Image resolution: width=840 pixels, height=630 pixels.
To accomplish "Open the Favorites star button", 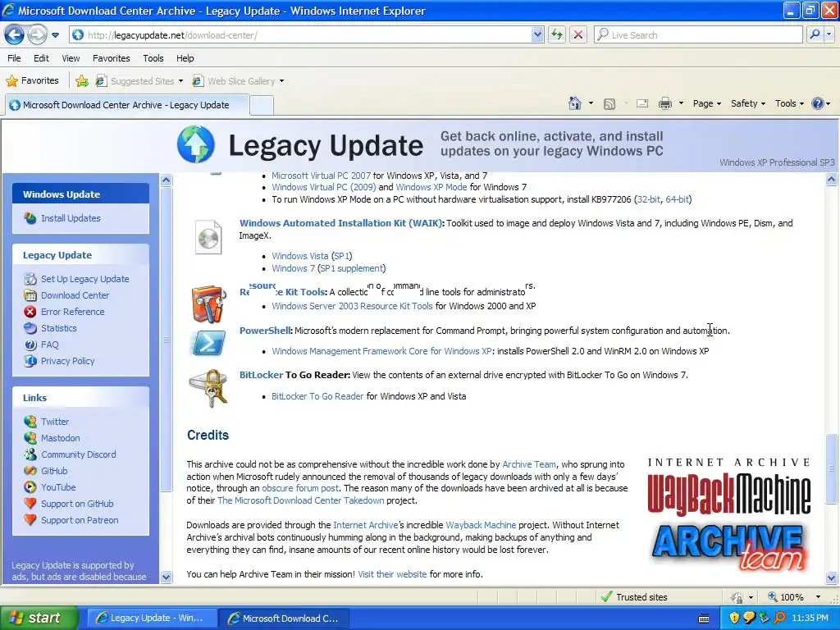I will click(32, 80).
